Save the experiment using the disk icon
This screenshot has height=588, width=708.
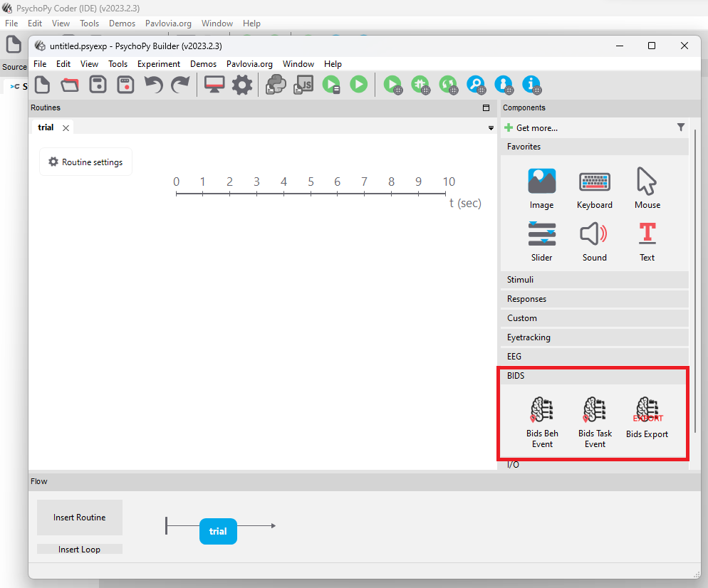click(x=98, y=85)
